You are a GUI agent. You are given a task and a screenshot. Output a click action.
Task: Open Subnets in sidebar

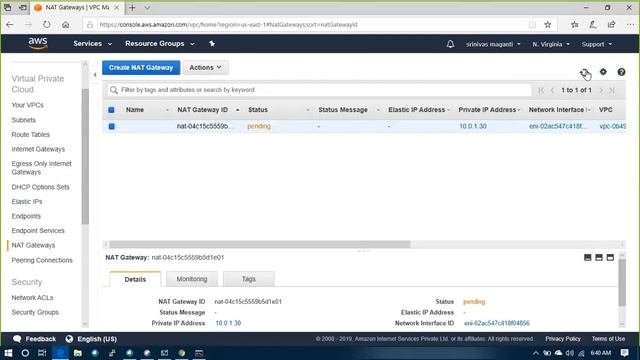coord(24,120)
